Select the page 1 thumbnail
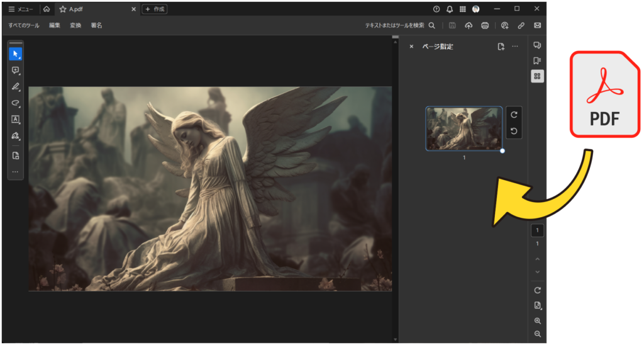The height and width of the screenshot is (345, 644). pyautogui.click(x=464, y=128)
